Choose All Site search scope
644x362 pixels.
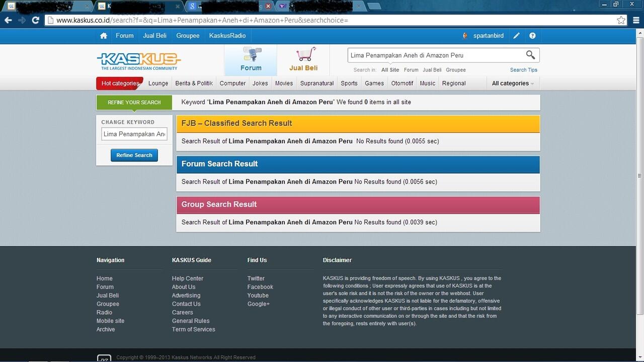click(390, 70)
